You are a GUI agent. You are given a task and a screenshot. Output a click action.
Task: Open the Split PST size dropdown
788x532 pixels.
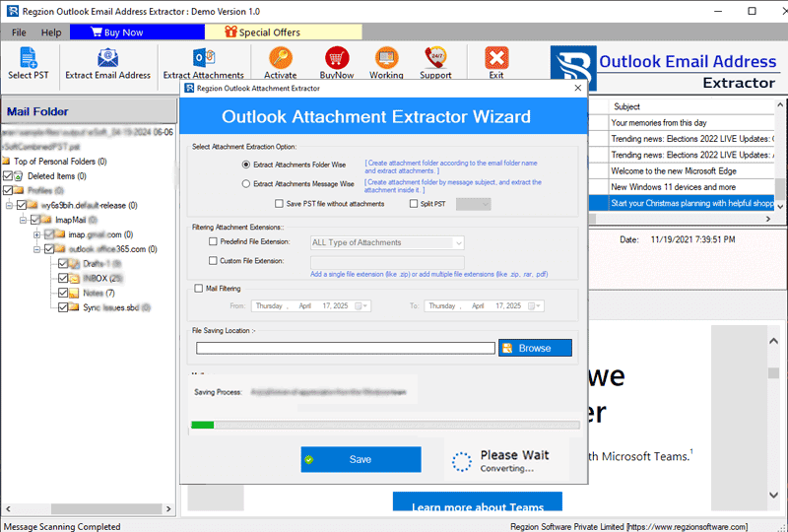pyautogui.click(x=474, y=204)
